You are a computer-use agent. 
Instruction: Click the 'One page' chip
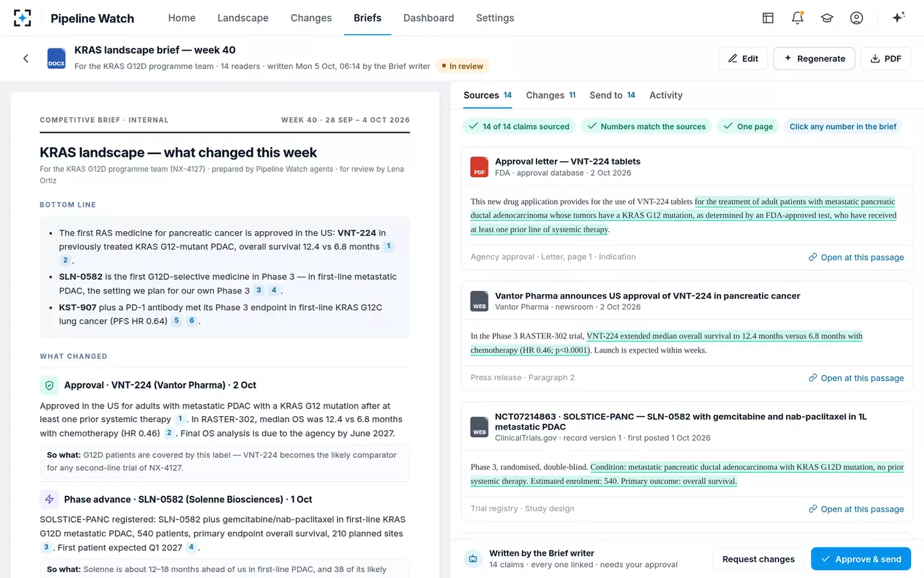tap(748, 127)
